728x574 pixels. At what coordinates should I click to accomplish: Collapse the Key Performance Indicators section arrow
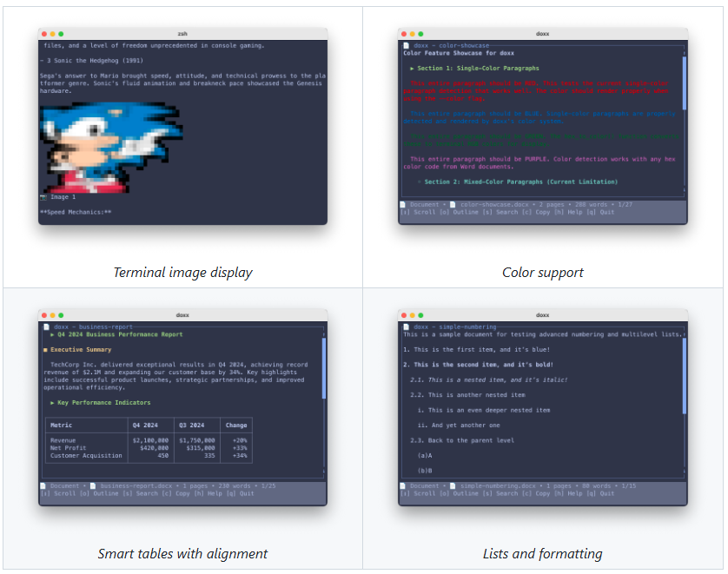click(53, 403)
